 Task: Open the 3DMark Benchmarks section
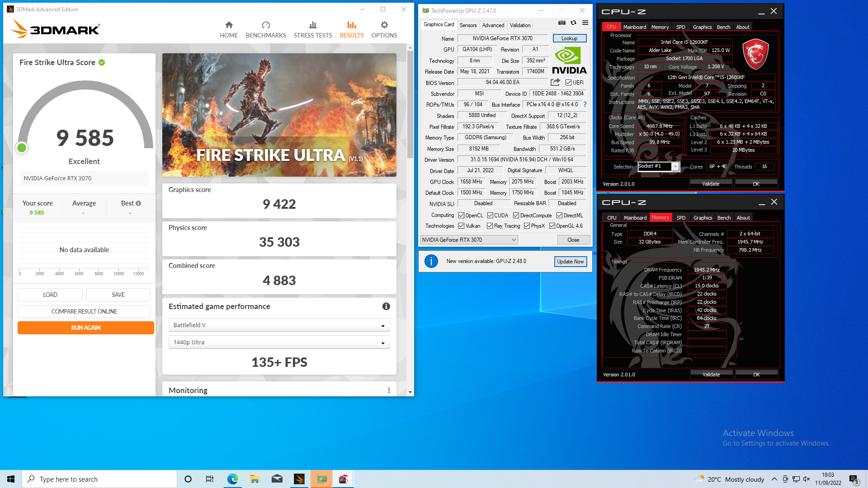[266, 30]
